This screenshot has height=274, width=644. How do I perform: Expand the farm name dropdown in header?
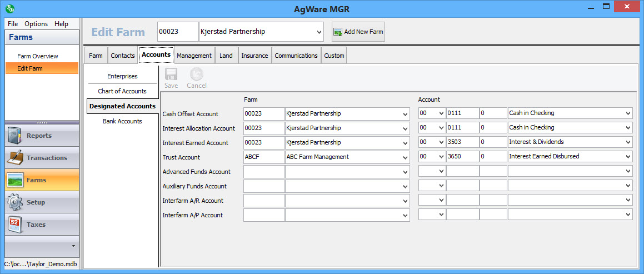(x=319, y=32)
